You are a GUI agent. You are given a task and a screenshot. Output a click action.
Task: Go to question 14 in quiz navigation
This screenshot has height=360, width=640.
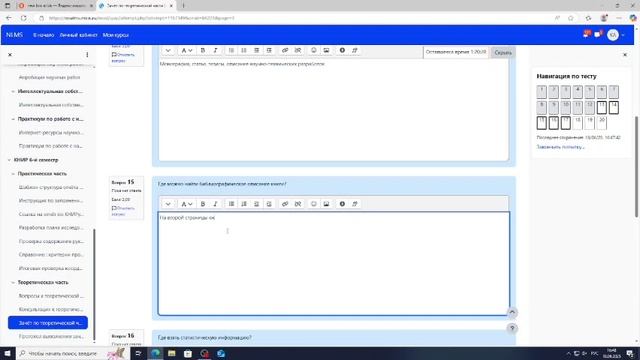(613, 107)
